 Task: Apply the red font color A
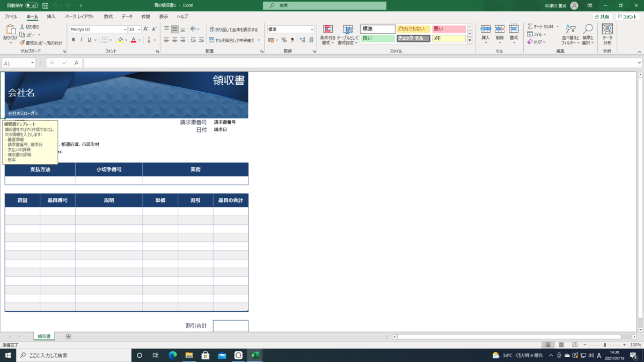click(x=133, y=40)
